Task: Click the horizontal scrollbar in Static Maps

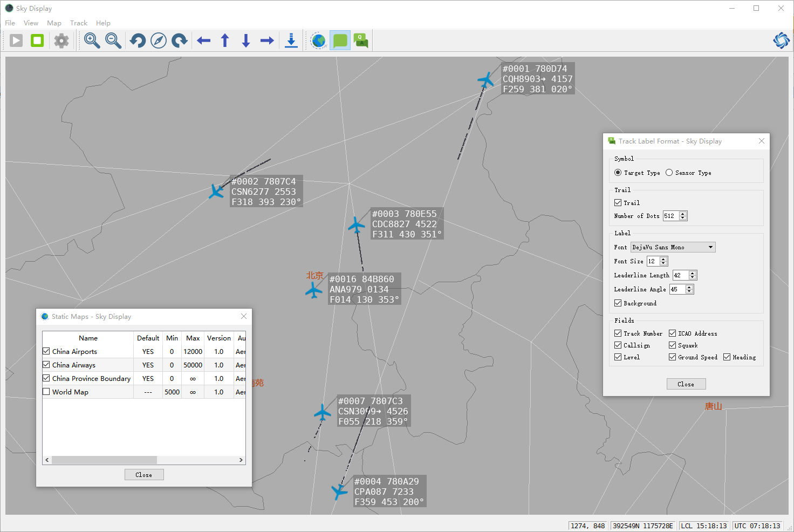Action: (x=104, y=460)
